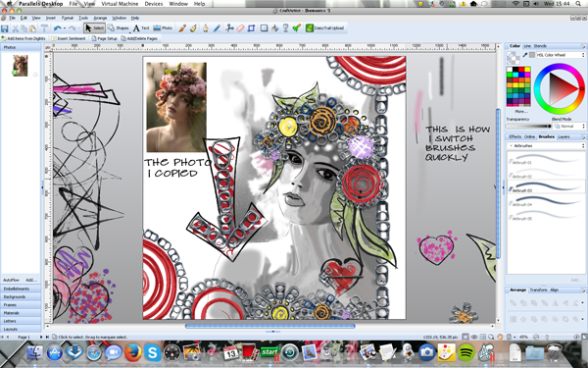This screenshot has width=588, height=368.
Task: Pick the black swatch in palette
Action: (x=515, y=70)
